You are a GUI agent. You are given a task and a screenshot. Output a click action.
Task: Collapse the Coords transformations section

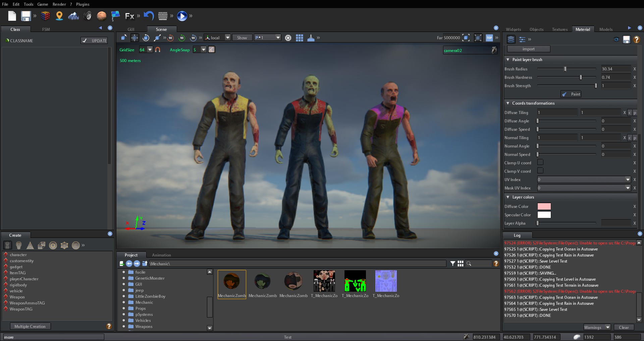(508, 103)
